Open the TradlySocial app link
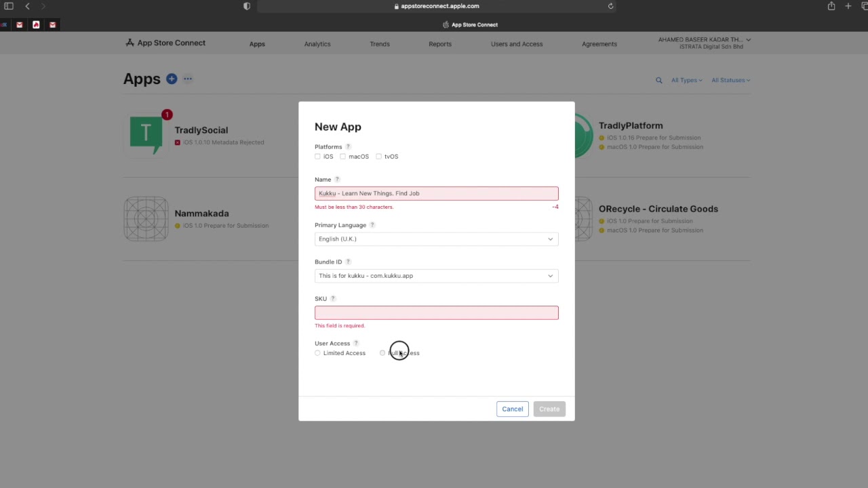The image size is (868, 488). point(201,130)
